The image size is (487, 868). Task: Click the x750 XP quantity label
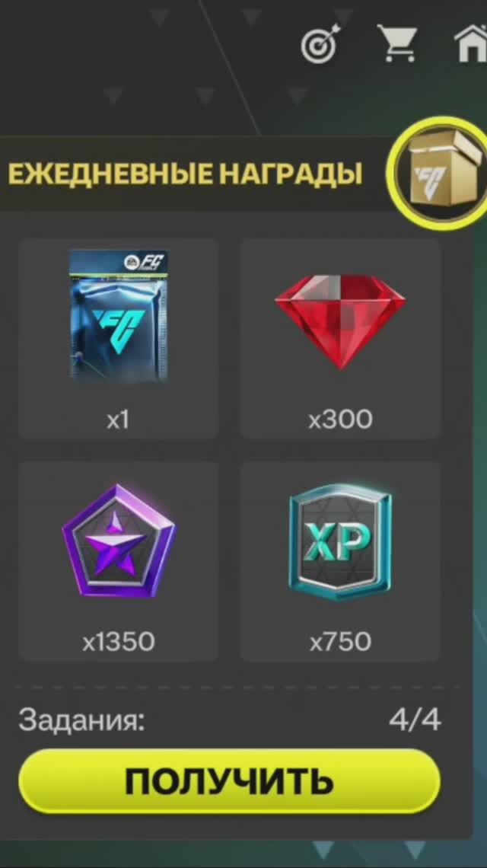click(x=340, y=642)
